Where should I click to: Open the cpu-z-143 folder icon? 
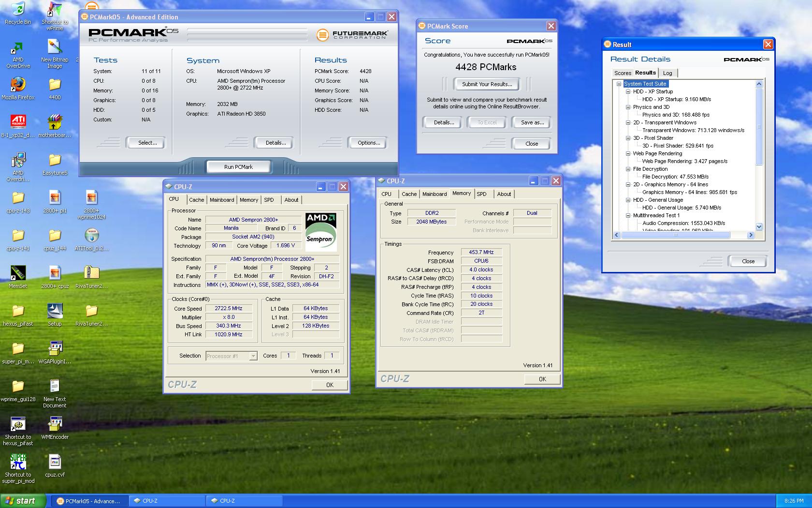(18, 202)
